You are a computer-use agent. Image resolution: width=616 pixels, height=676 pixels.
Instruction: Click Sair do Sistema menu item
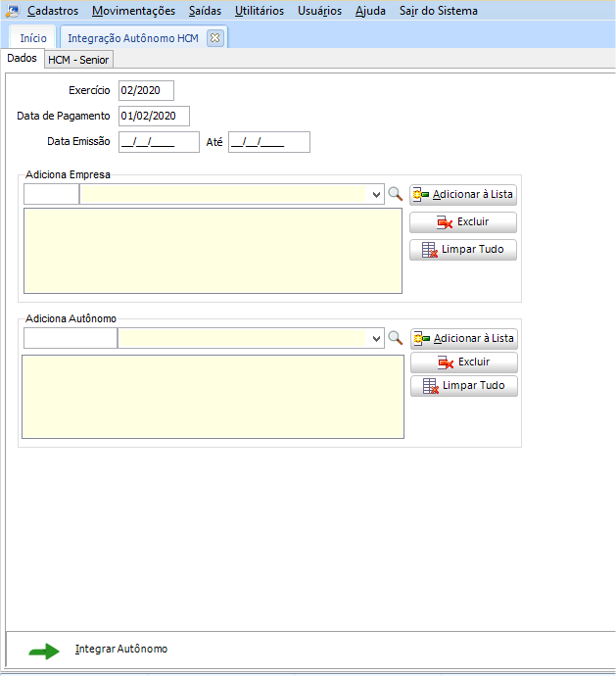438,11
